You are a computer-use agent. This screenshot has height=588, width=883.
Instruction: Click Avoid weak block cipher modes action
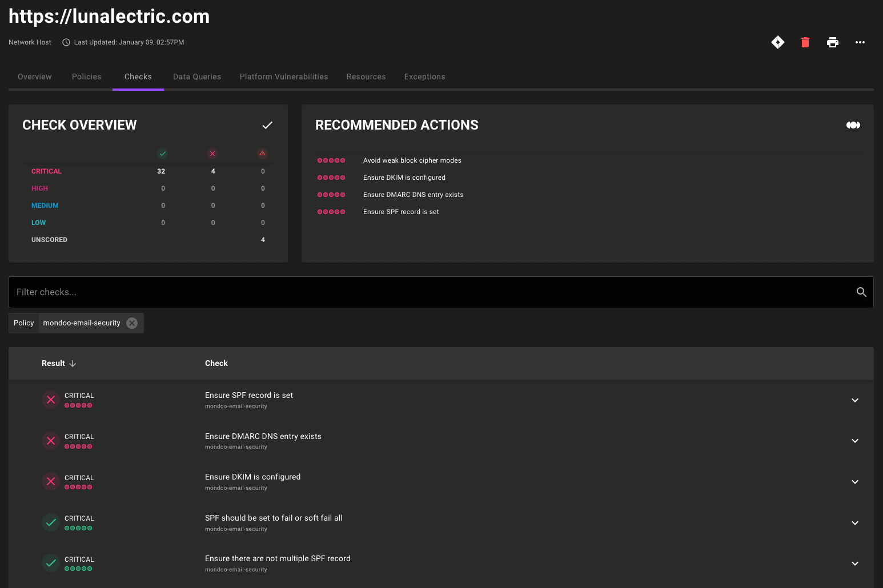pyautogui.click(x=412, y=160)
